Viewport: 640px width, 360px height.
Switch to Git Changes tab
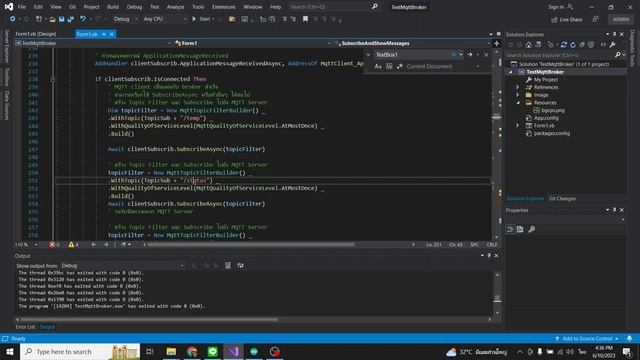click(x=562, y=199)
